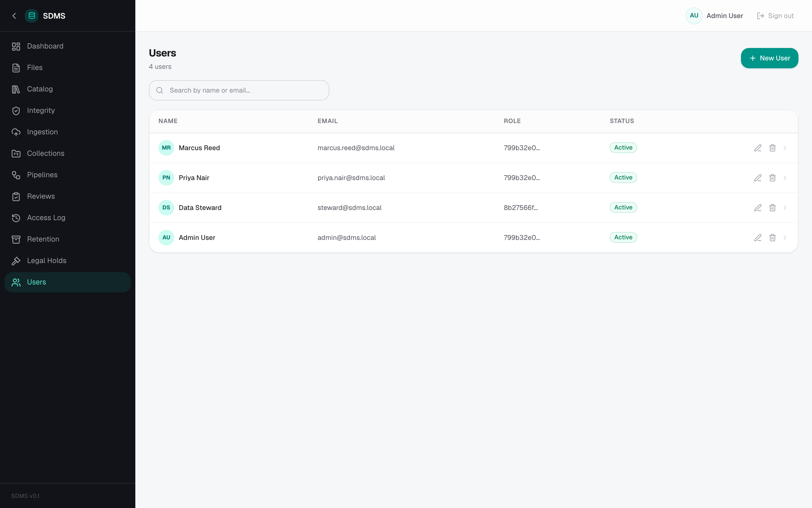Go to Catalog in sidebar
Viewport: 812px width, 508px height.
click(67, 89)
